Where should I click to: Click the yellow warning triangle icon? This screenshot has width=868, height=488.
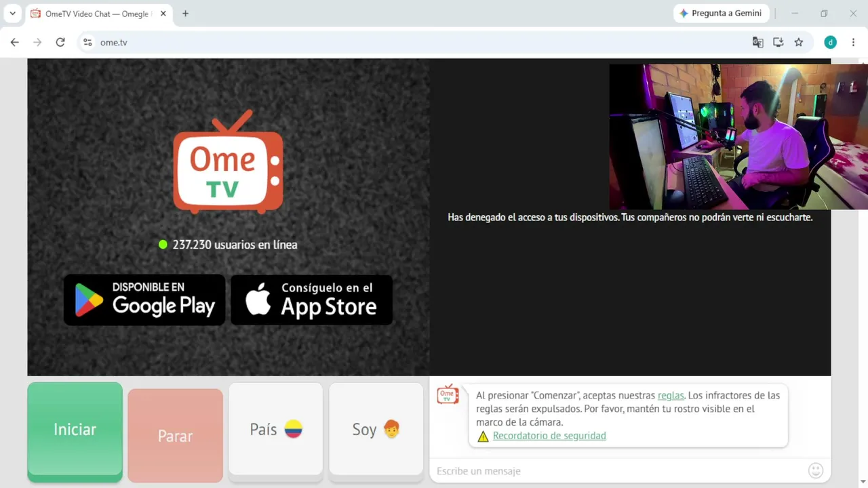click(483, 436)
